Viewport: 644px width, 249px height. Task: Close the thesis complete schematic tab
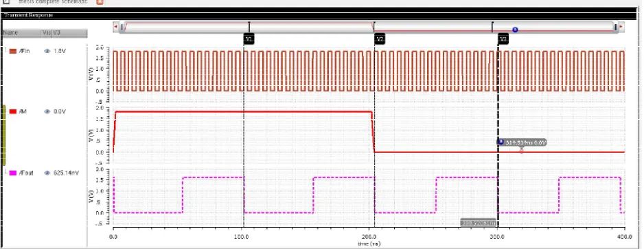[x=100, y=2]
